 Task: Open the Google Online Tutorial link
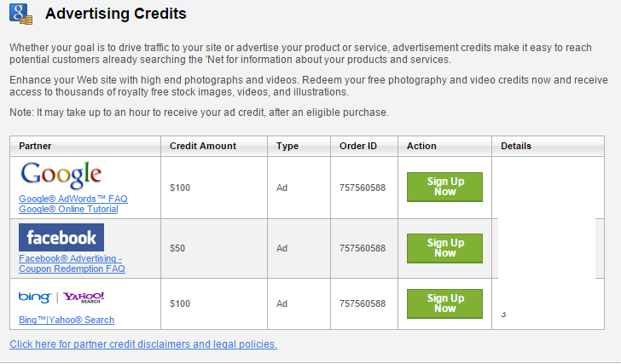68,209
